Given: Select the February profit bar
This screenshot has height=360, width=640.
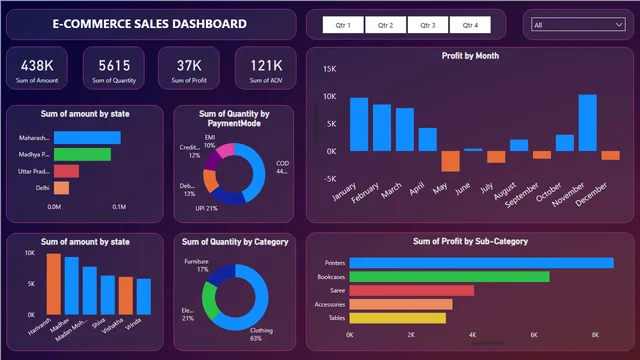Looking at the screenshot, I should [382, 128].
